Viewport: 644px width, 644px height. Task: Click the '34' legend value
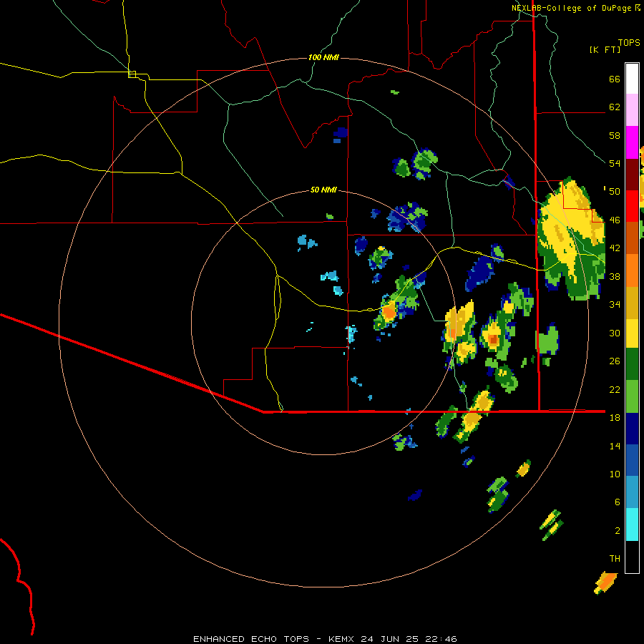tap(615, 305)
